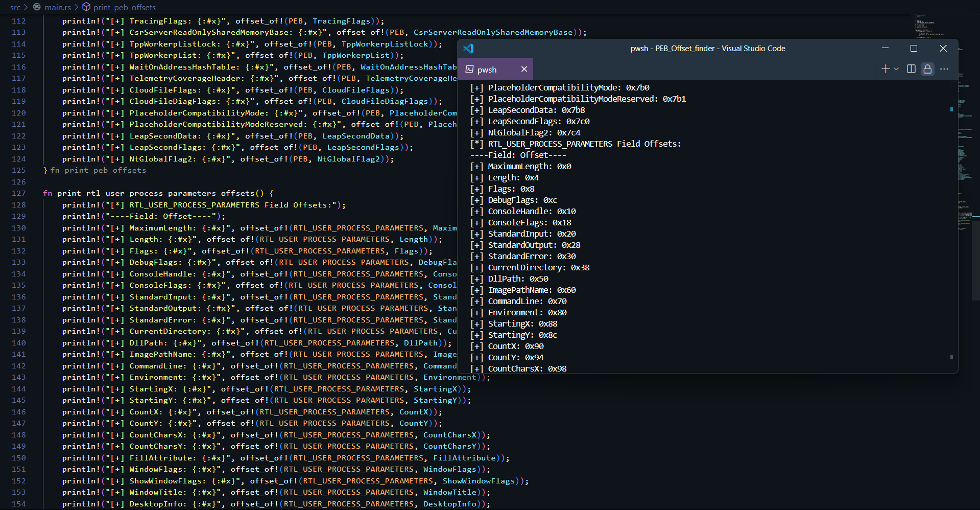
Task: Click terminal line 'StandardInput: 0x20'
Action: coord(523,234)
